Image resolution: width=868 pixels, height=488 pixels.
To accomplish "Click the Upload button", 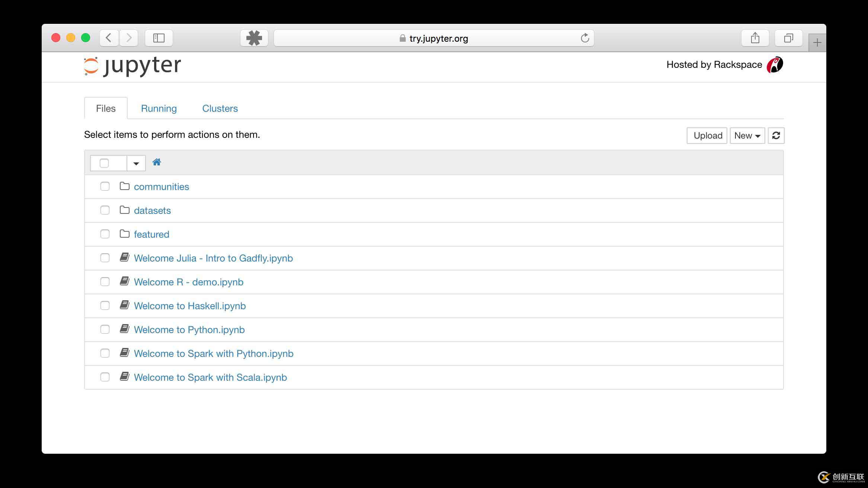I will click(707, 136).
